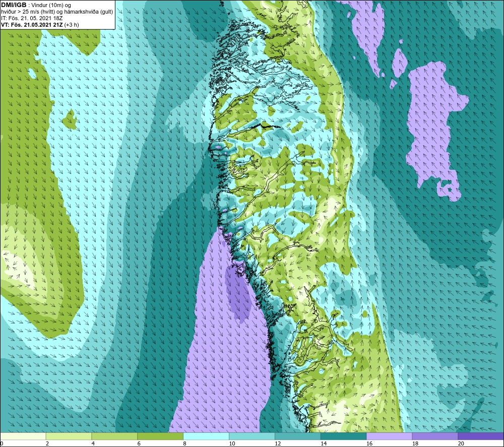The width and height of the screenshot is (504, 447).
Task: Click the light turquoise 10–12 m/s legend swatch
Action: pyautogui.click(x=251, y=436)
